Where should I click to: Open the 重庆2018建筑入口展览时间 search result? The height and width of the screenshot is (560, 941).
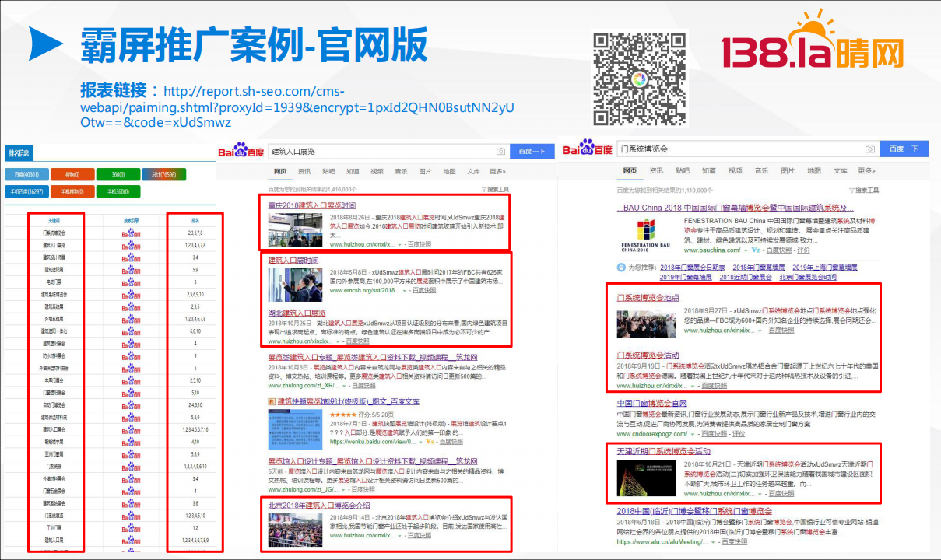coord(311,205)
